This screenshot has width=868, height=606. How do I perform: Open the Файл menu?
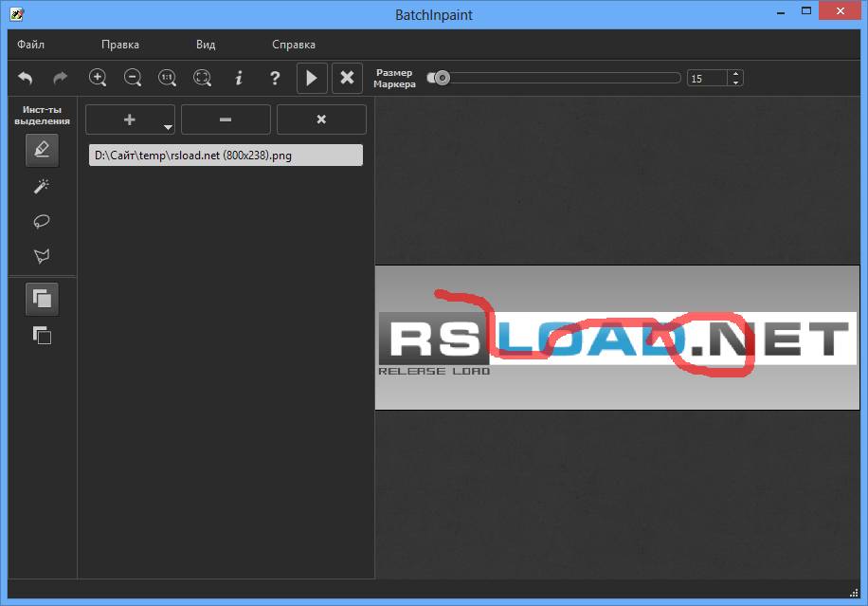coord(30,45)
